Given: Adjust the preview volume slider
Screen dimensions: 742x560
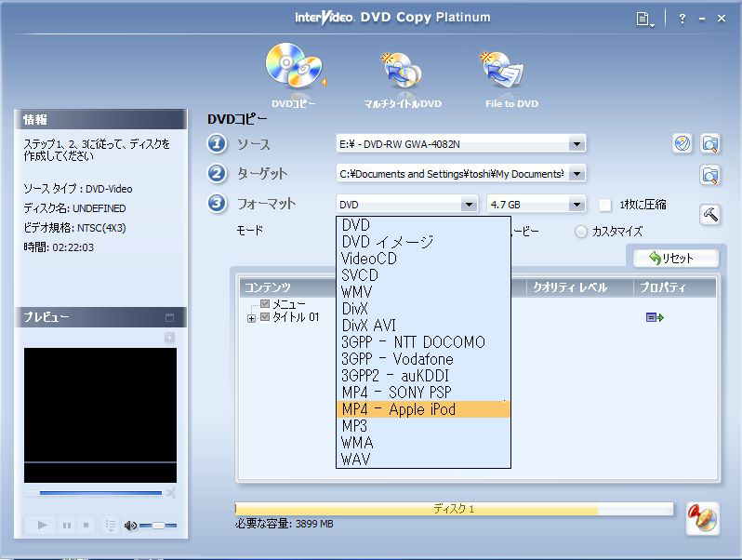Looking at the screenshot, I should (158, 526).
